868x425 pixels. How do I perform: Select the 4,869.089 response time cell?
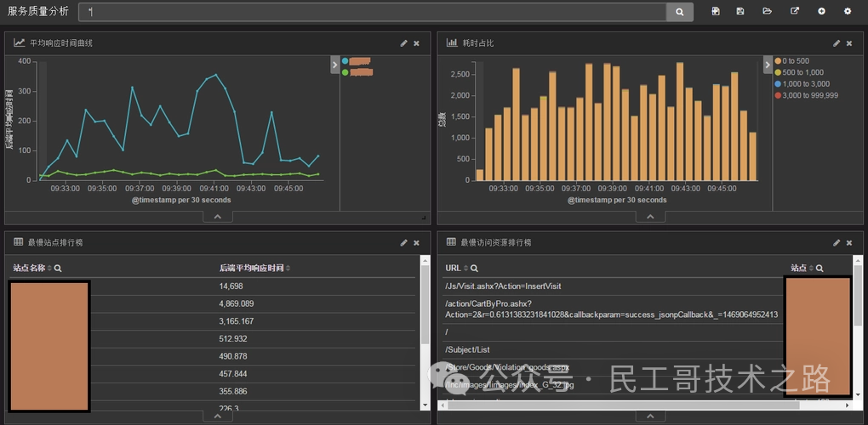click(x=237, y=304)
